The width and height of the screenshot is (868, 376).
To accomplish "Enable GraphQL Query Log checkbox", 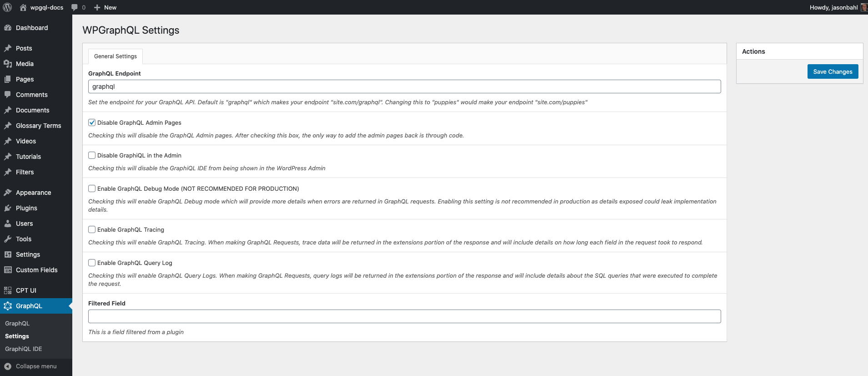I will point(92,263).
